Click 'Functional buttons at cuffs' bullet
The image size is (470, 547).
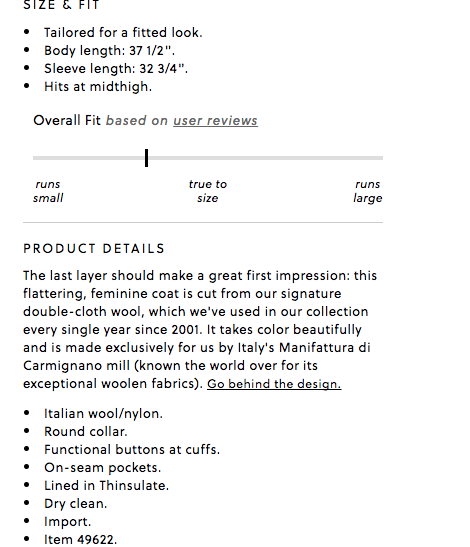click(132, 450)
